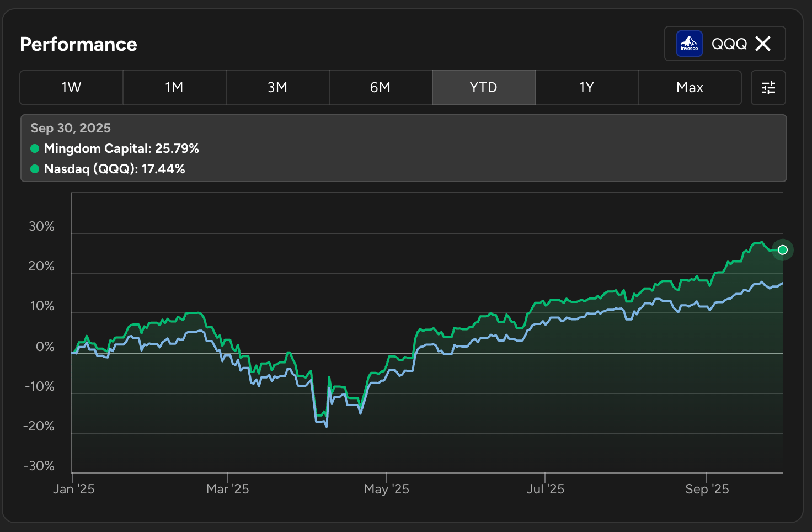Click the chart endpoint marker for Sep 30
This screenshot has height=532, width=812.
point(783,250)
